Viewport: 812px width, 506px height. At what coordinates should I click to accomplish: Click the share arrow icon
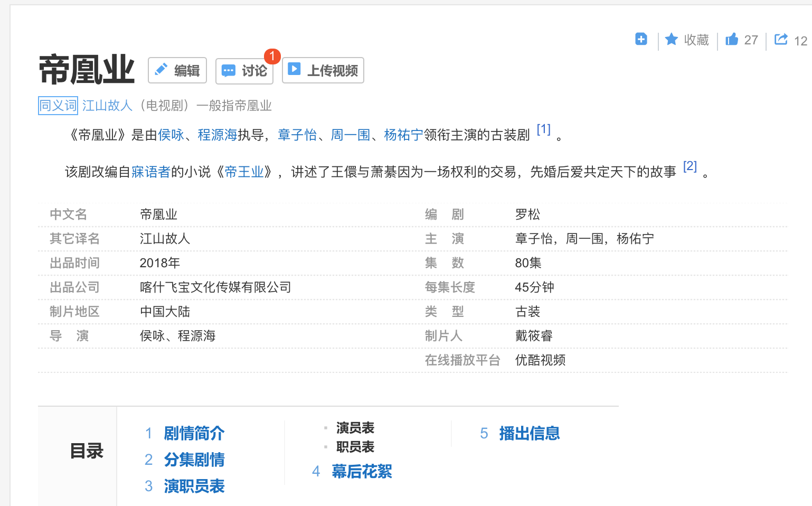point(781,39)
